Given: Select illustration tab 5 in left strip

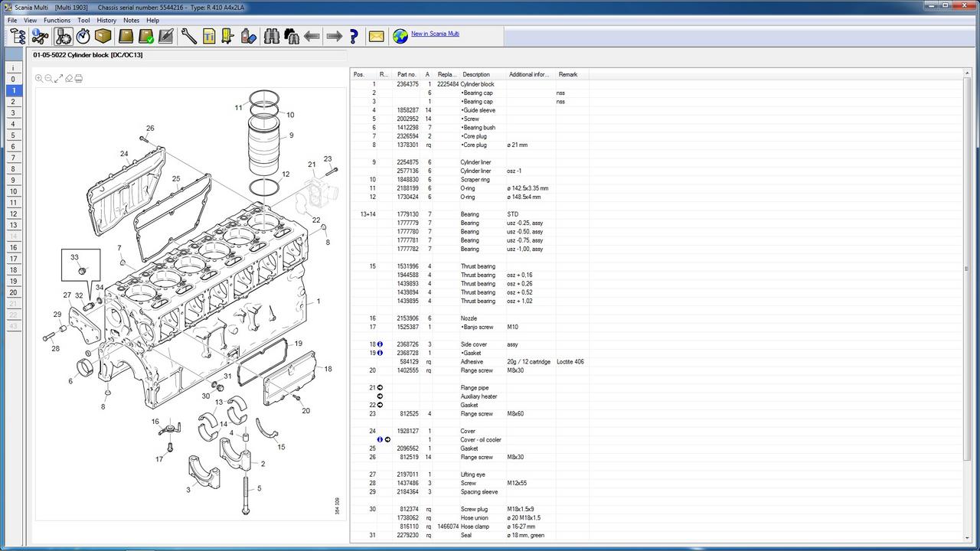Looking at the screenshot, I should point(13,135).
